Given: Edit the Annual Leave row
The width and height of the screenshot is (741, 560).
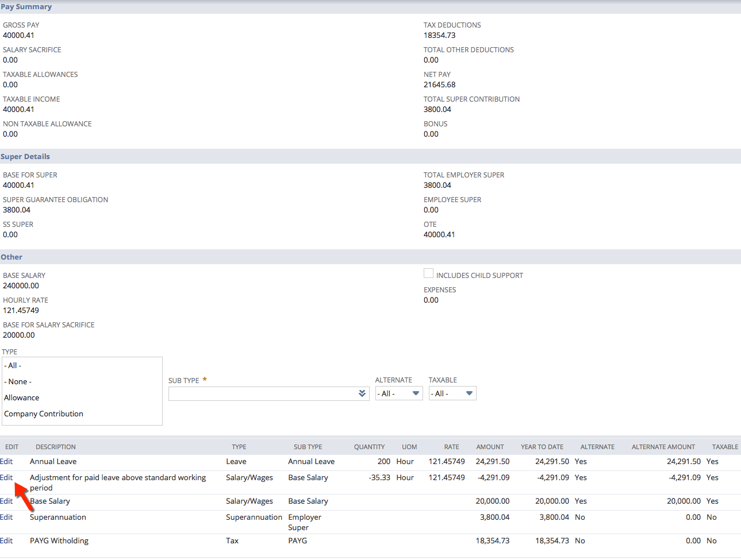Looking at the screenshot, I should coord(6,461).
